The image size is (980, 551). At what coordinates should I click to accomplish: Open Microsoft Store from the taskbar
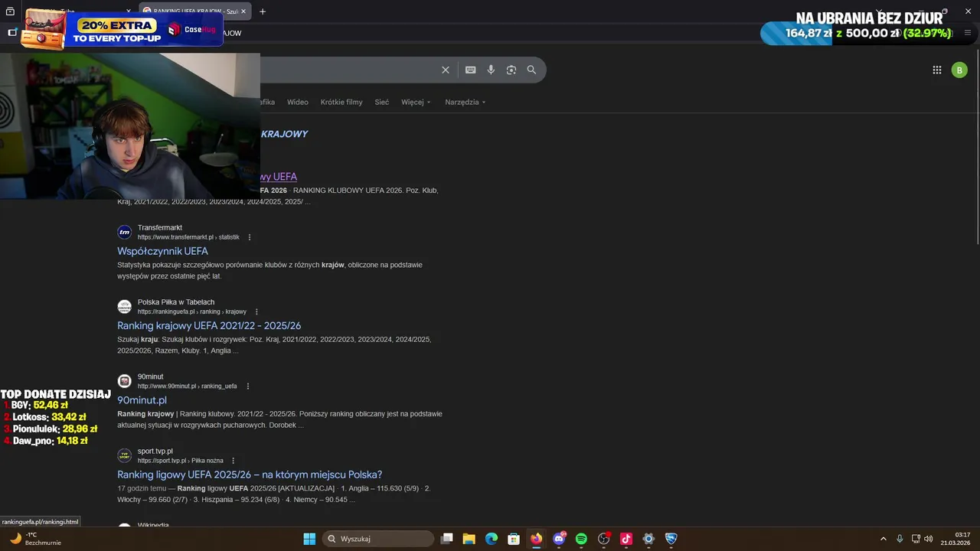tap(514, 539)
